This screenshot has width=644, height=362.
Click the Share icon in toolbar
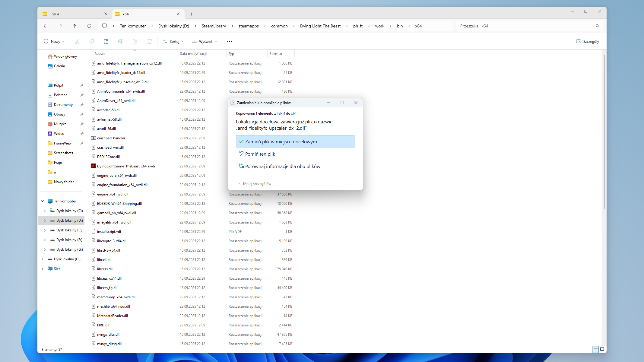point(135,41)
